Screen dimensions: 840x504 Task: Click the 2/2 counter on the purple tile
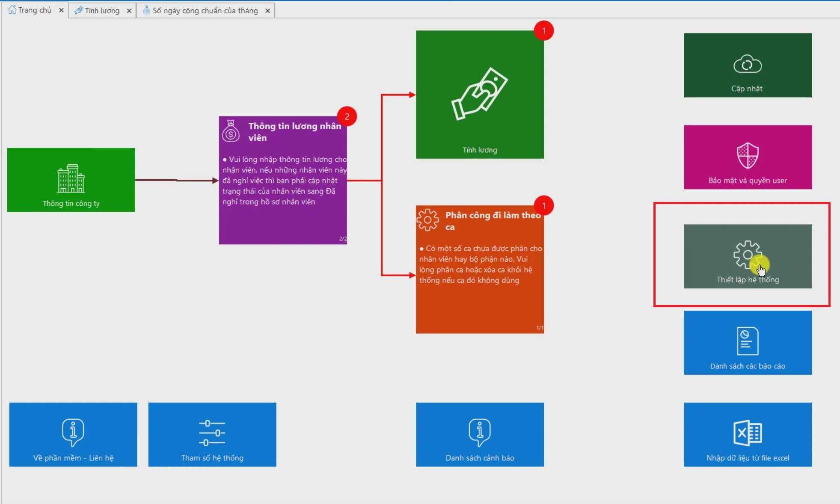(x=343, y=239)
